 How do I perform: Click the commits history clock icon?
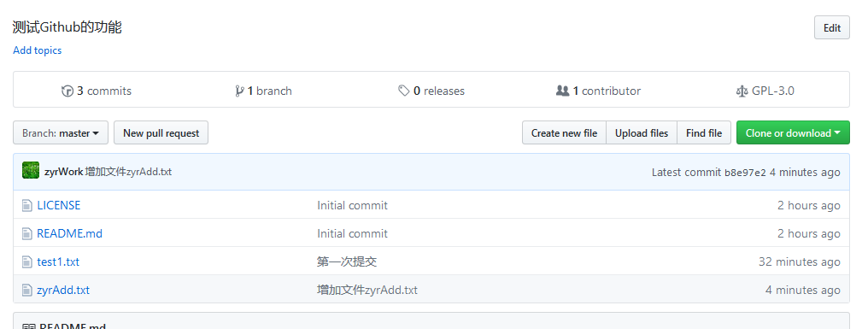pyautogui.click(x=67, y=91)
